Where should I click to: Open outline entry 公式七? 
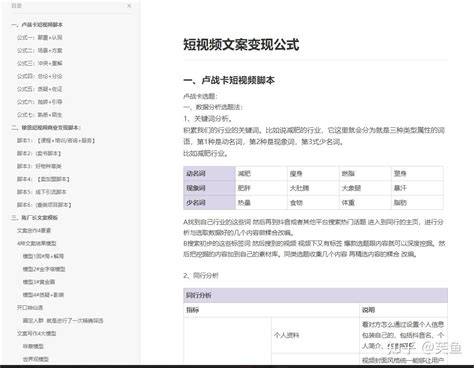(x=40, y=115)
